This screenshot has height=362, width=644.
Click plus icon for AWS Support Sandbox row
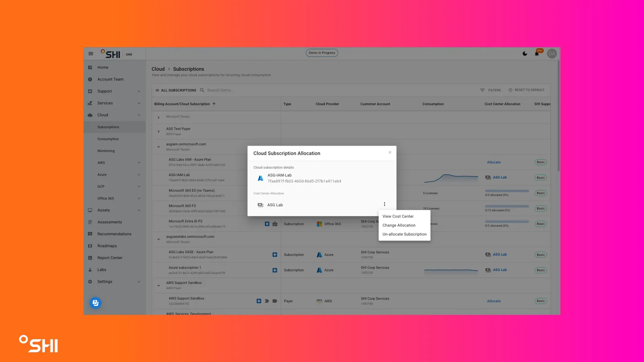[x=259, y=301]
